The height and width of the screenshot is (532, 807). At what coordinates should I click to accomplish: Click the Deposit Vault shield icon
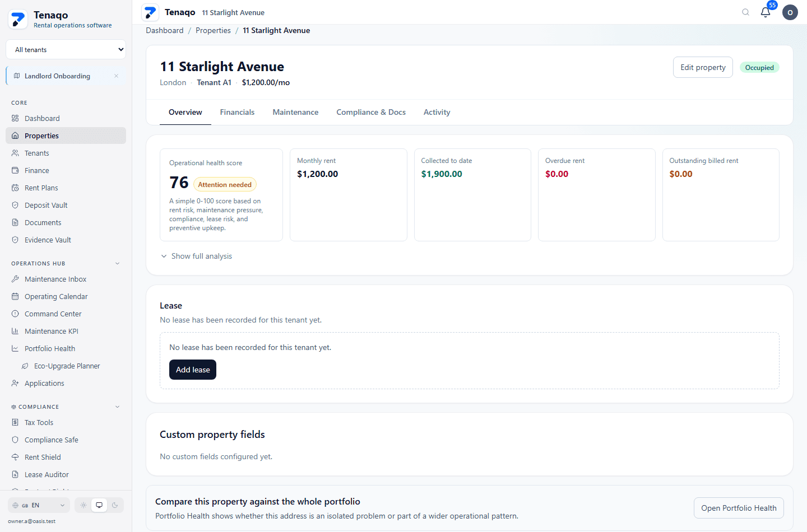(15, 205)
